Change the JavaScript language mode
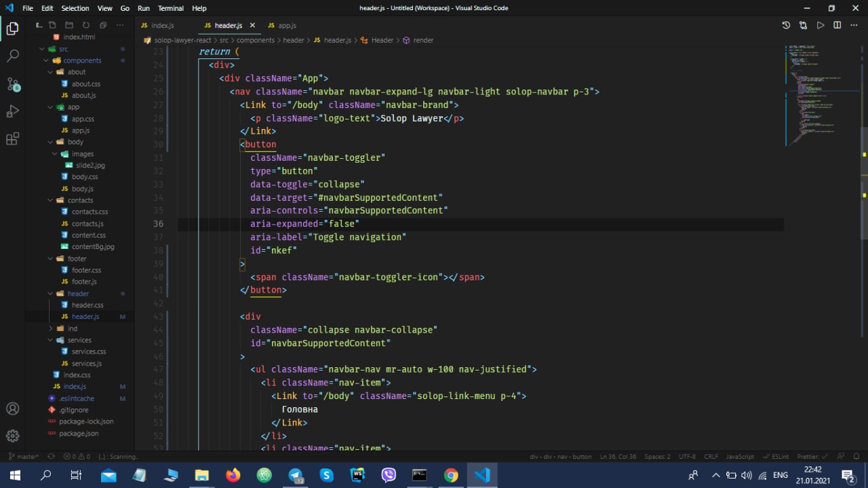Image resolution: width=868 pixels, height=488 pixels. pyautogui.click(x=740, y=457)
